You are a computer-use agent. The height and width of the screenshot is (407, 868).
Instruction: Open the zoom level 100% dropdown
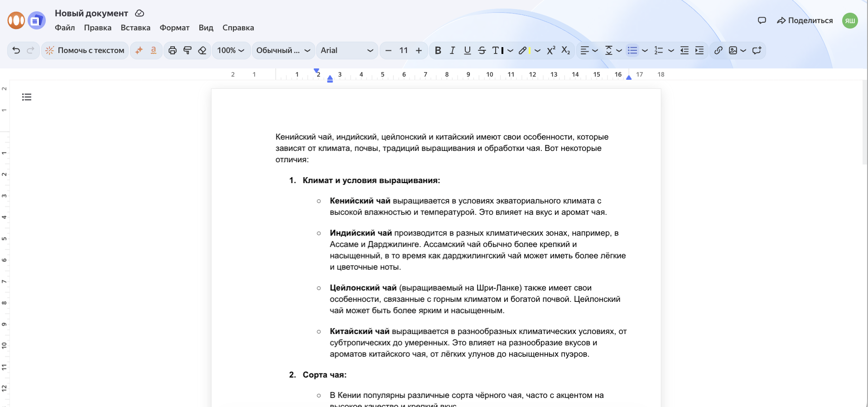coord(231,50)
